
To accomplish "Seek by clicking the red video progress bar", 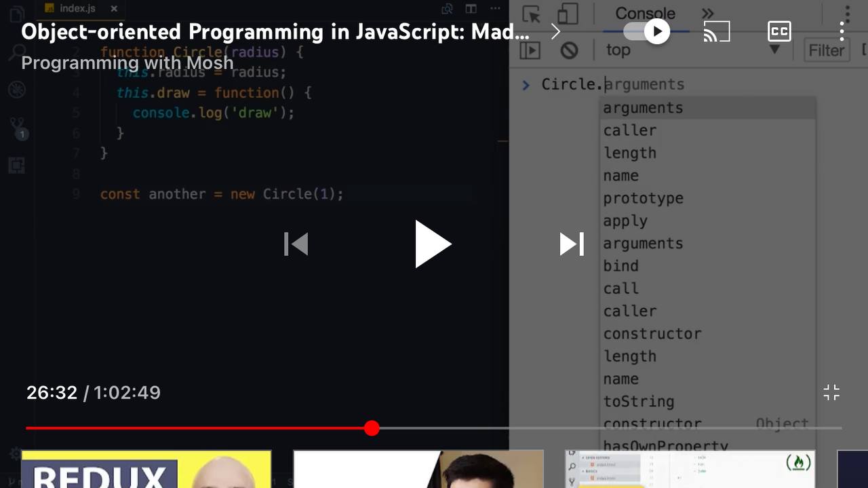I will click(203, 428).
